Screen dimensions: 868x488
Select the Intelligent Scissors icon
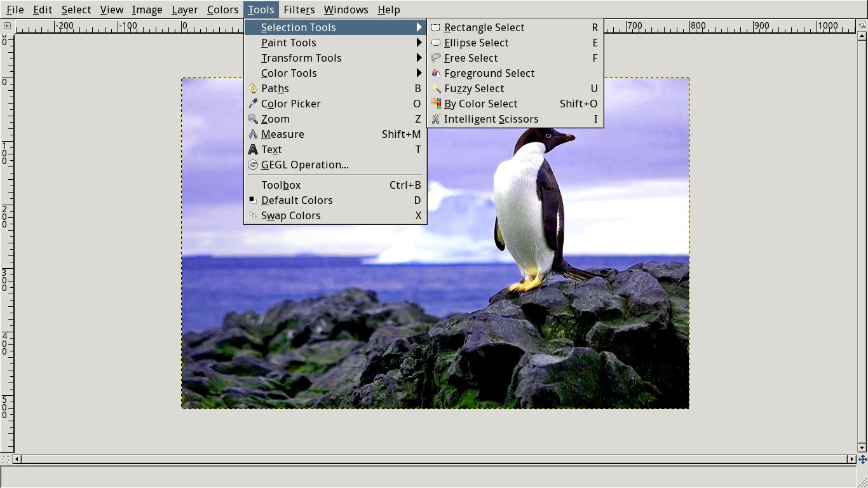pos(436,119)
